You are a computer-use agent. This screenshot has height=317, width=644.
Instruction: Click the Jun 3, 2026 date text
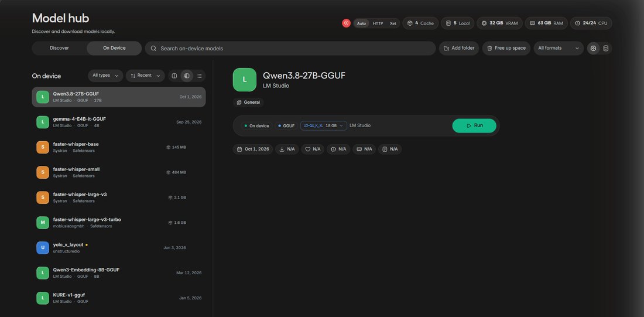[174, 248]
